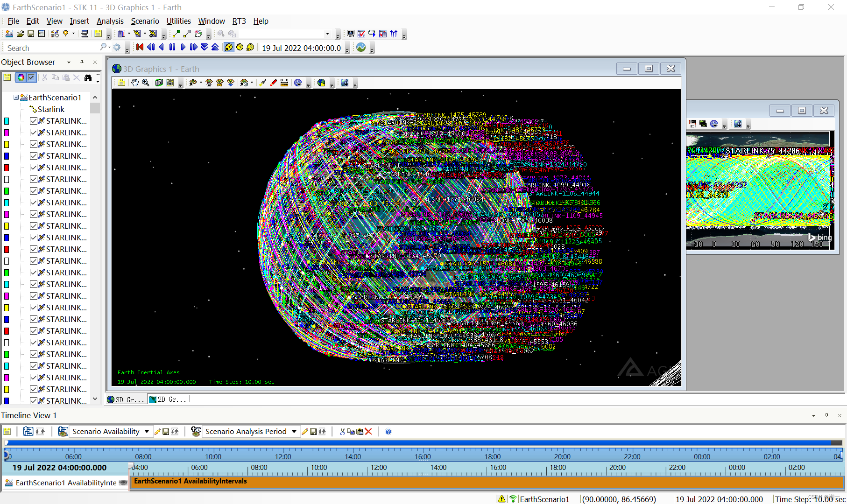This screenshot has width=847, height=504.
Task: Collapse the EarthScenario1 tree node
Action: pyautogui.click(x=16, y=98)
